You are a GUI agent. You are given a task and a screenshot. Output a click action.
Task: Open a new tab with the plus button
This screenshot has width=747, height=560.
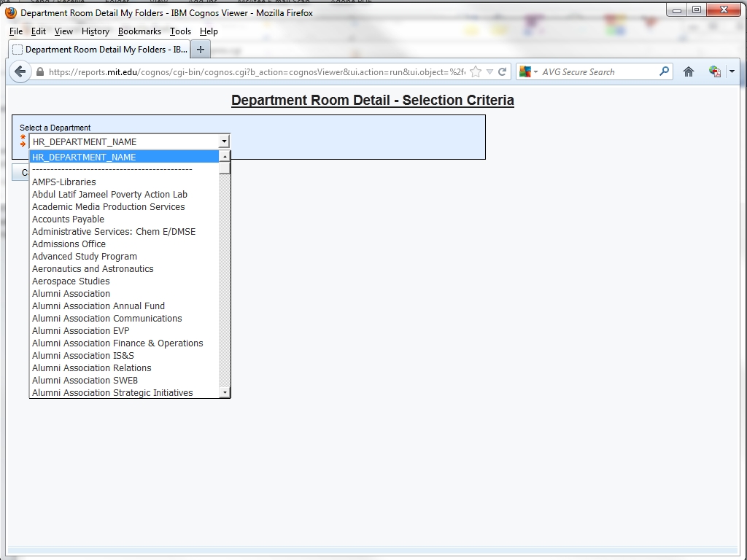pyautogui.click(x=201, y=50)
